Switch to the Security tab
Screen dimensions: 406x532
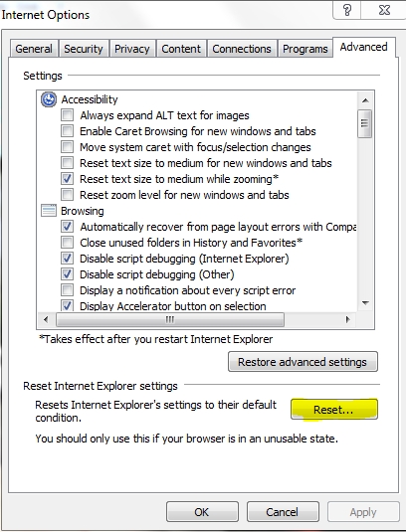point(84,49)
